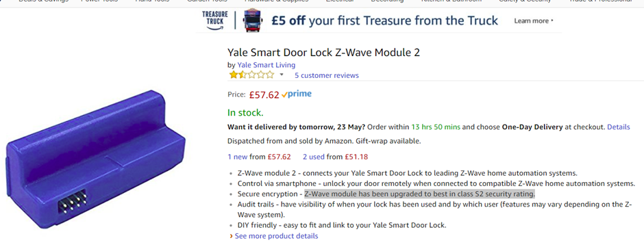Open the Kitchen & Bathroom menu

click(x=451, y=1)
